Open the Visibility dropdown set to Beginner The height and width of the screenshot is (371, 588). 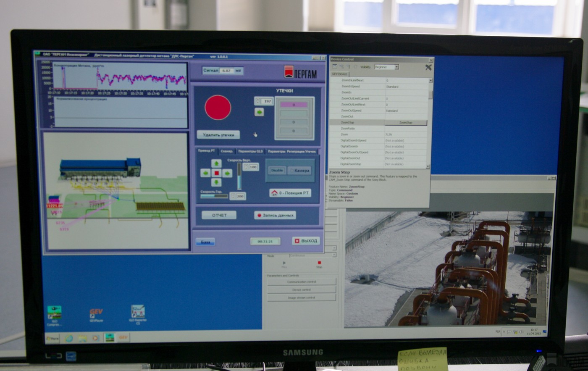pyautogui.click(x=386, y=67)
